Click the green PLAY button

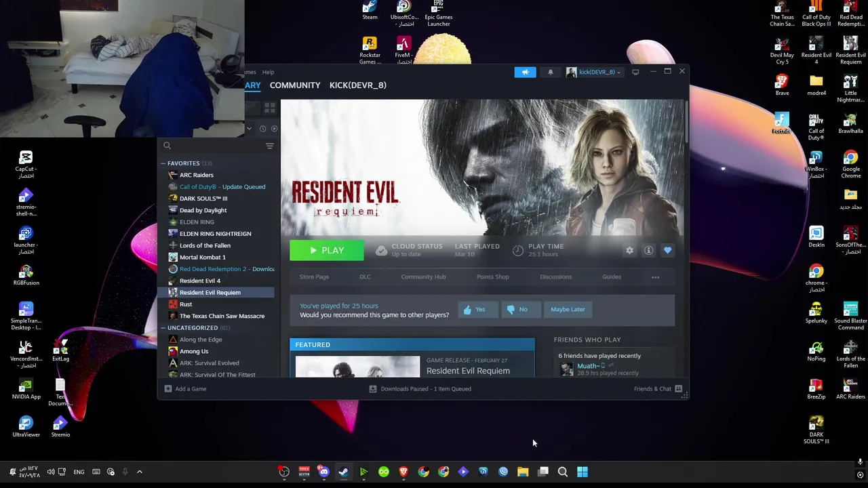point(327,251)
